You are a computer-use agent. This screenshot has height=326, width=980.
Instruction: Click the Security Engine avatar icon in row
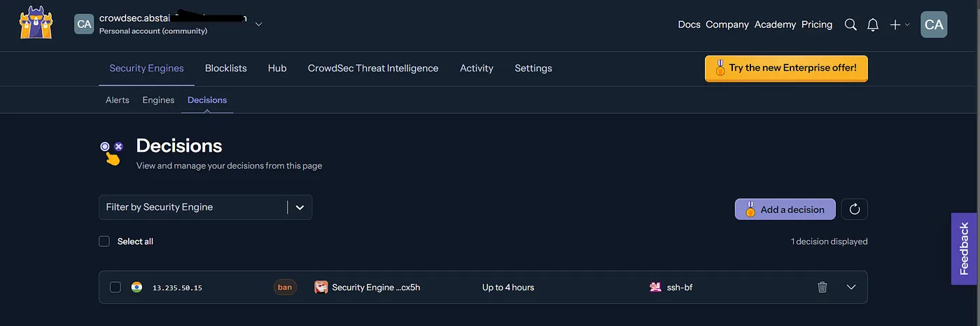[321, 287]
